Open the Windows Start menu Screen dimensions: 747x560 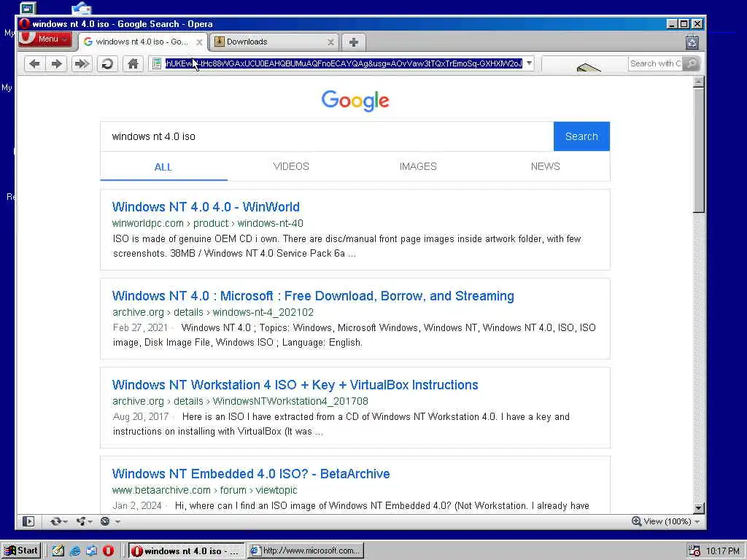[x=21, y=551]
